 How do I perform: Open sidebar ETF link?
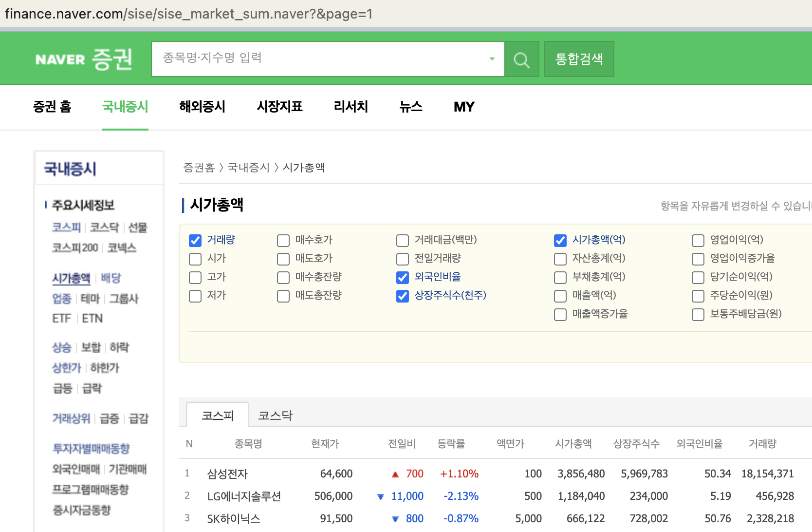point(61,319)
